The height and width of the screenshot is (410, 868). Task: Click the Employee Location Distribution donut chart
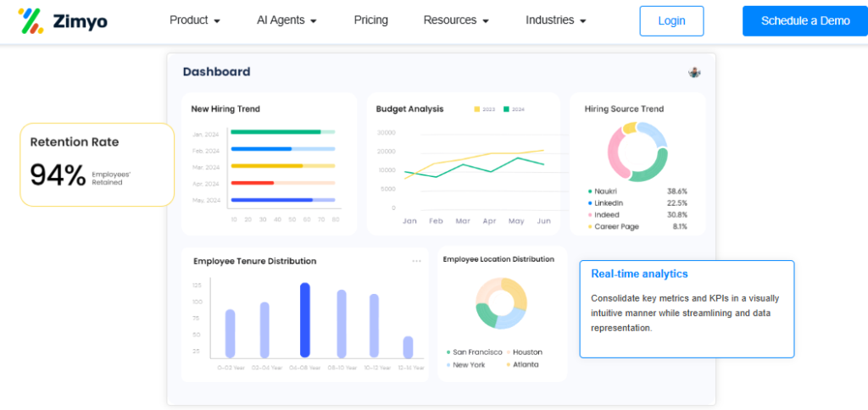[502, 303]
